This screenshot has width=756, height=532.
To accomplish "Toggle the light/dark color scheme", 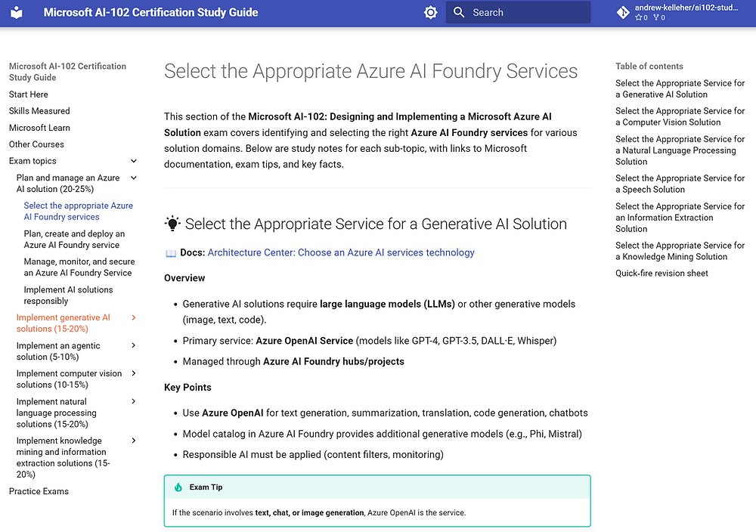I will pyautogui.click(x=430, y=12).
